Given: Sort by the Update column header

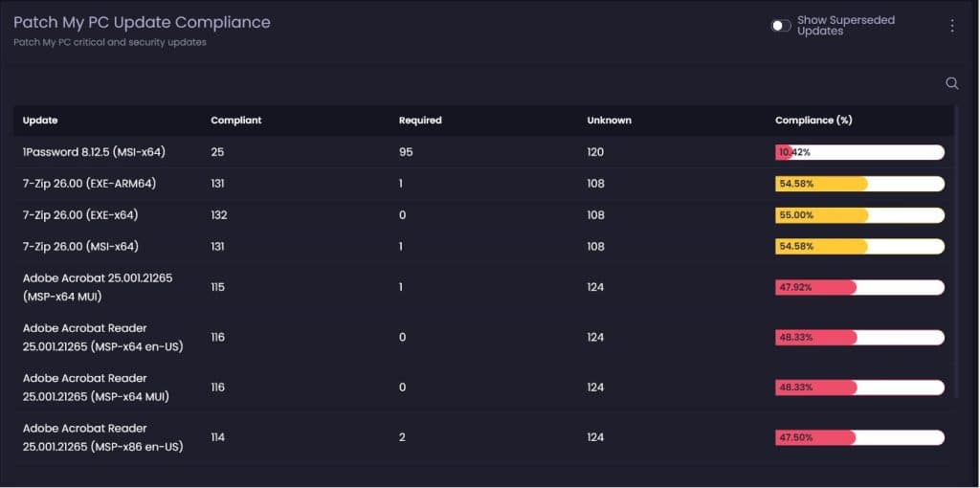Looking at the screenshot, I should 40,121.
